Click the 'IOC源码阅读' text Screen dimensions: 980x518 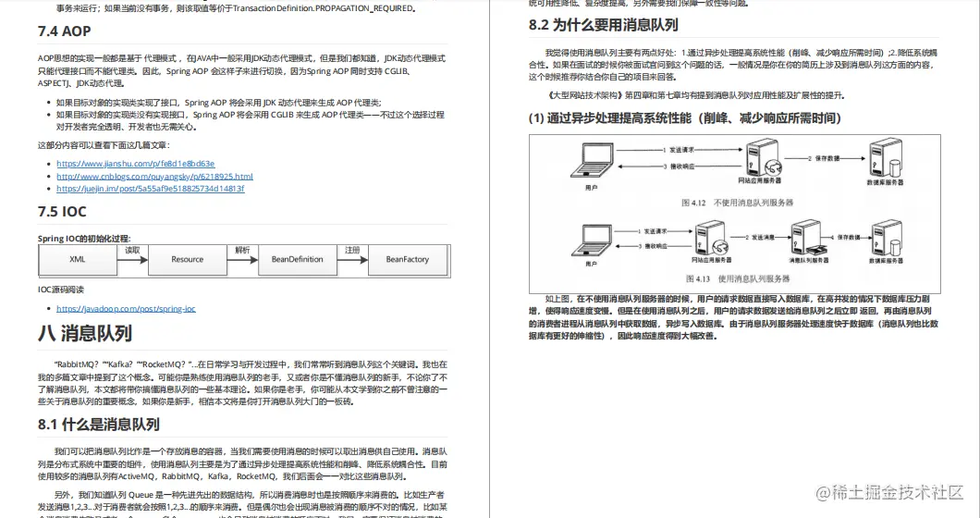tap(61, 290)
